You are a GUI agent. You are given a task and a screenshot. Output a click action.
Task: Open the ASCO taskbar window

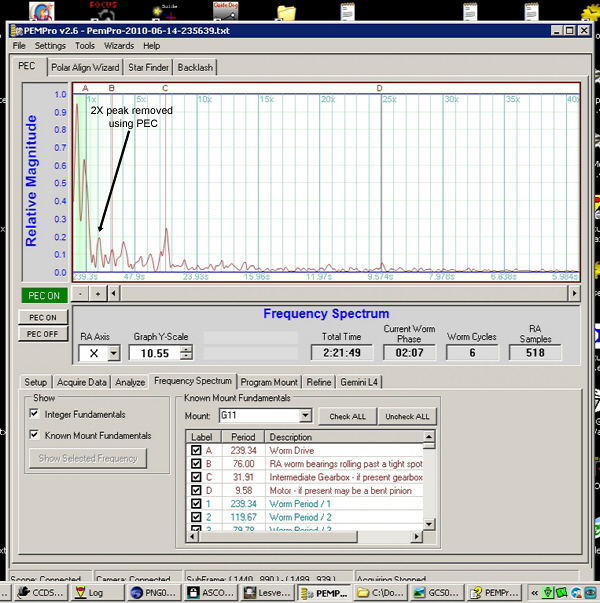pos(210,592)
